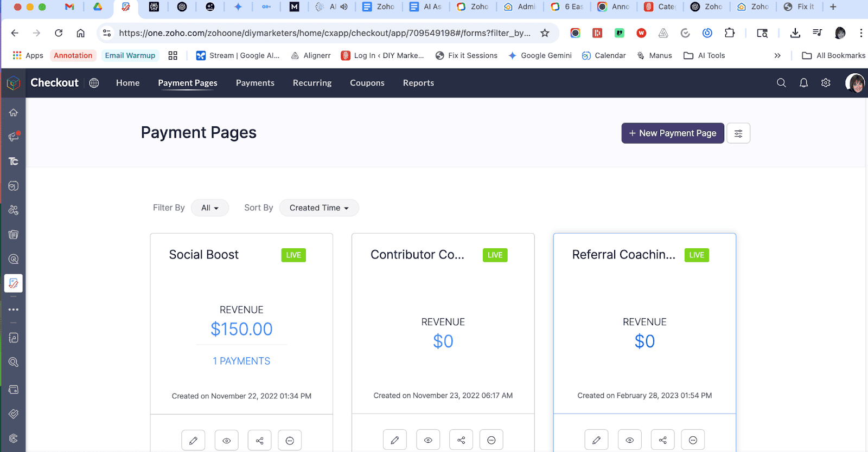Open the Sort By Created Time dropdown

(x=319, y=208)
